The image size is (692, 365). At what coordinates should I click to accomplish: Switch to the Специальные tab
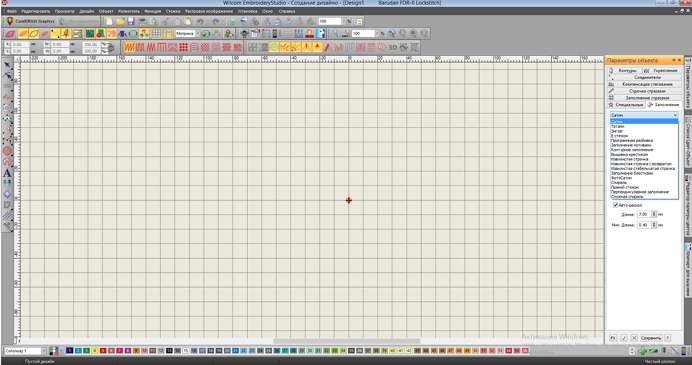coord(626,105)
